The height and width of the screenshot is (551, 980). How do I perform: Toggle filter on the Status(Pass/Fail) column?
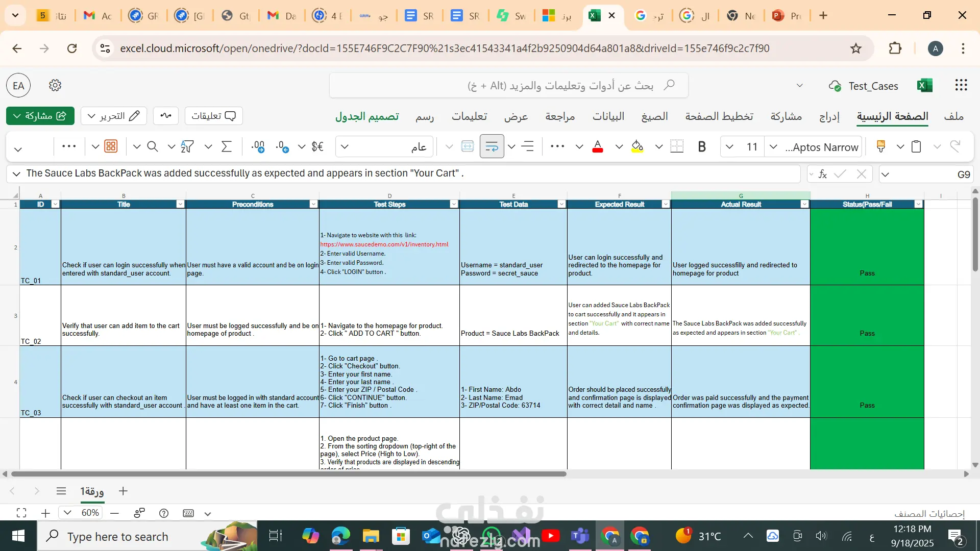pos(918,204)
